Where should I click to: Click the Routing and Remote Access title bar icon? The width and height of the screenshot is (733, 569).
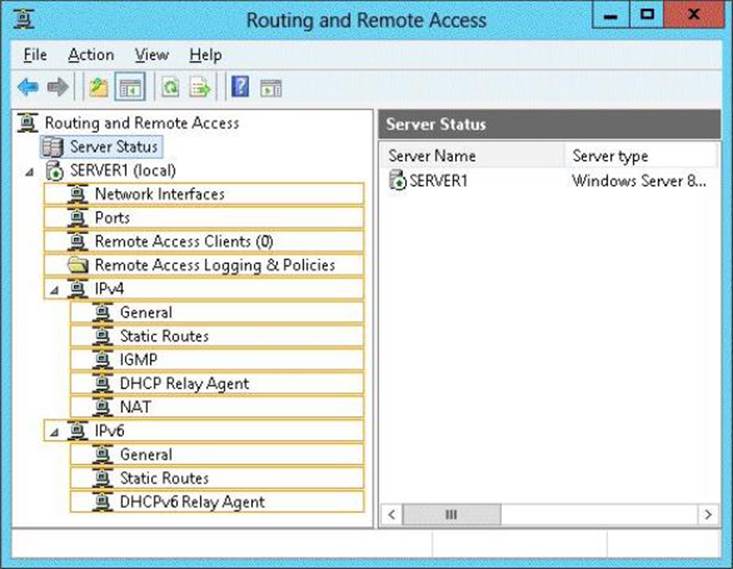(x=23, y=19)
